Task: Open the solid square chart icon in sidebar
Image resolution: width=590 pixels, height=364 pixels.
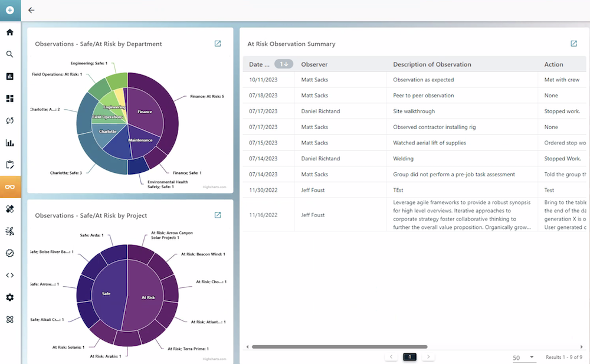Action: [x=10, y=77]
